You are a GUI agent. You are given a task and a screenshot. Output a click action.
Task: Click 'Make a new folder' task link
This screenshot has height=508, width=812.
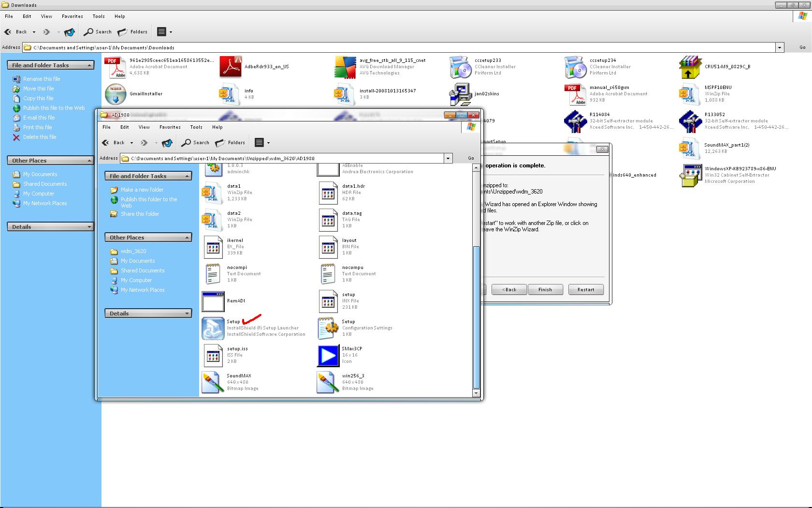(142, 190)
